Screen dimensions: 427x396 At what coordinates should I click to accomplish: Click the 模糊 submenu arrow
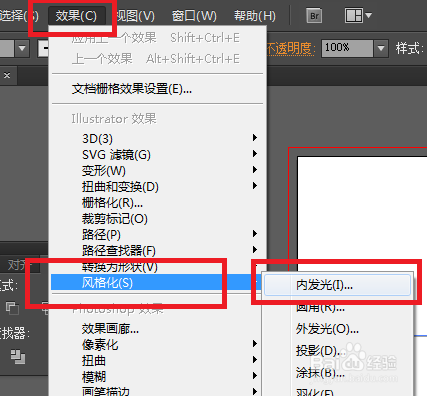click(255, 375)
